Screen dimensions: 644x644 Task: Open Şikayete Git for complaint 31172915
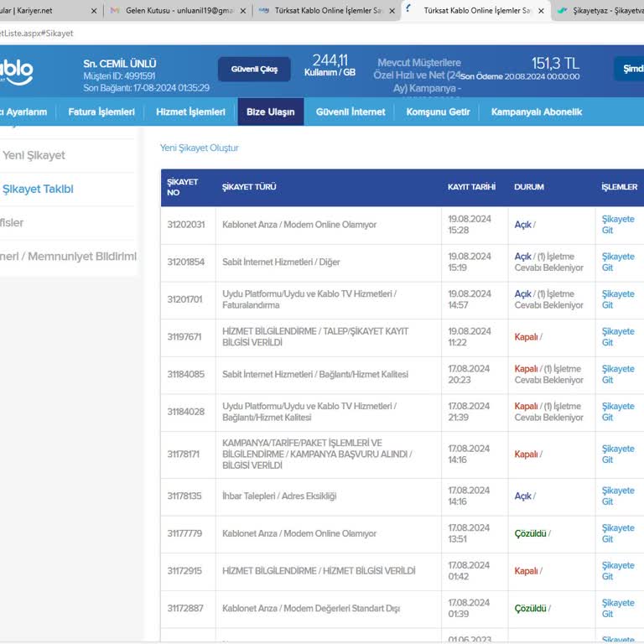point(618,571)
